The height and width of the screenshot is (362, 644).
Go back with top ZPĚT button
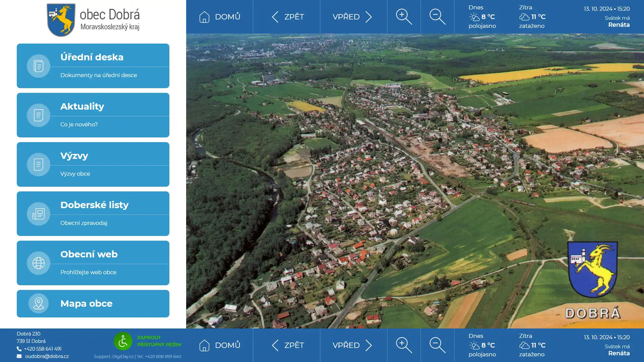click(x=287, y=17)
